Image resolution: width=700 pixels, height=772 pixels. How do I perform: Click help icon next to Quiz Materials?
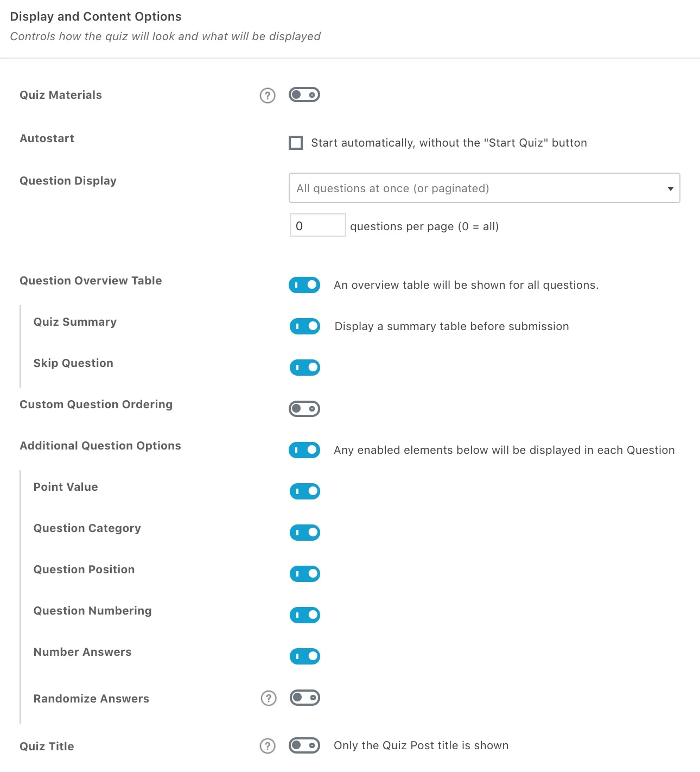268,96
